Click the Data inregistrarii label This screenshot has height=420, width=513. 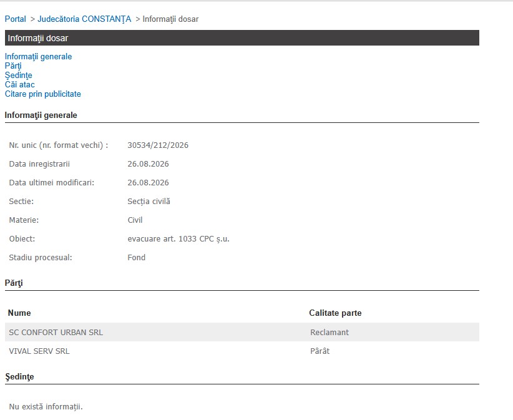(39, 164)
